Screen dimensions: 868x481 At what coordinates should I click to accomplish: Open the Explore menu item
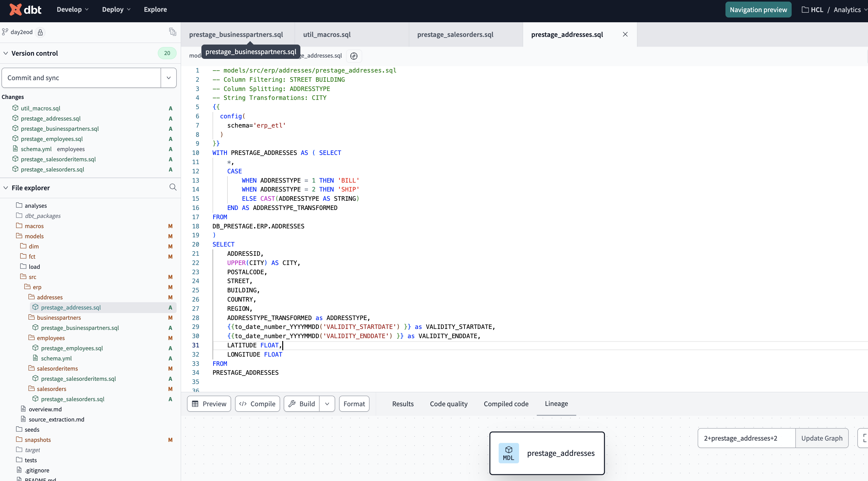click(x=155, y=10)
